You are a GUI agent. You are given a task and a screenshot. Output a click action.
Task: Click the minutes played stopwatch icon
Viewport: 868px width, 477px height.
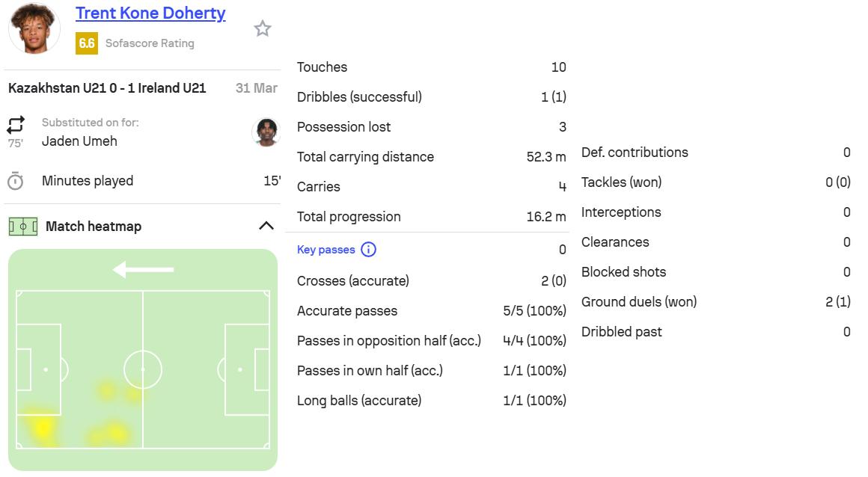[x=16, y=181]
